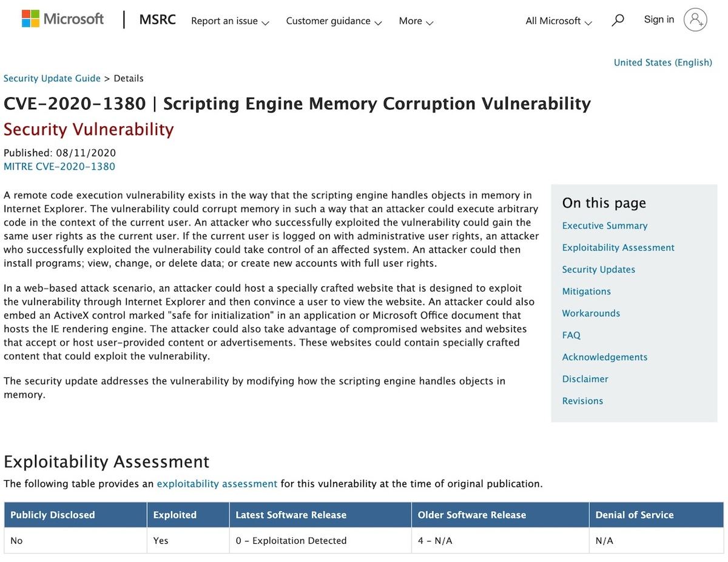This screenshot has height=562, width=728.
Task: Click the Microsoft logo
Action: [x=63, y=19]
